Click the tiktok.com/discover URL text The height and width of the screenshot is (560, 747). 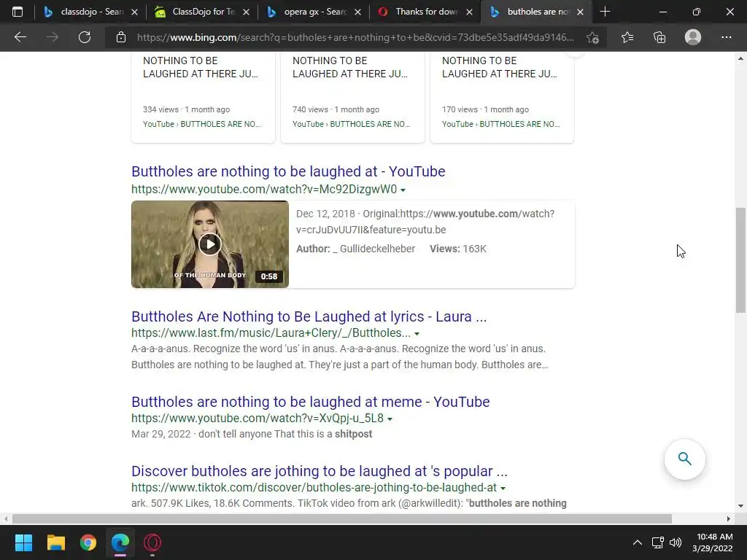point(314,488)
